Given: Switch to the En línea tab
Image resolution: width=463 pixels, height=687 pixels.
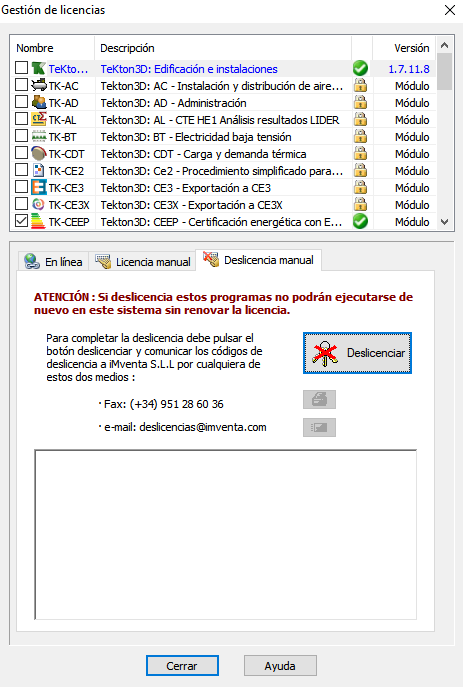Looking at the screenshot, I should click(x=54, y=262).
